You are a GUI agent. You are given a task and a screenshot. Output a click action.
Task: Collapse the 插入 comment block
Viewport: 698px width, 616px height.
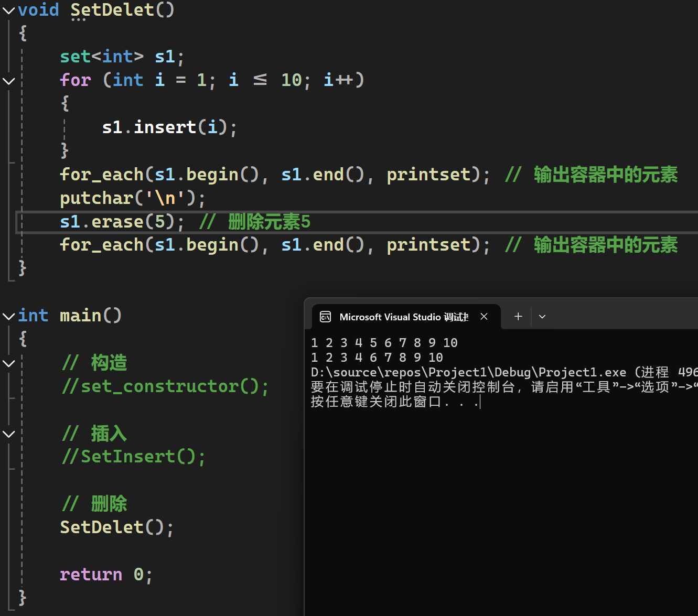pos(9,434)
